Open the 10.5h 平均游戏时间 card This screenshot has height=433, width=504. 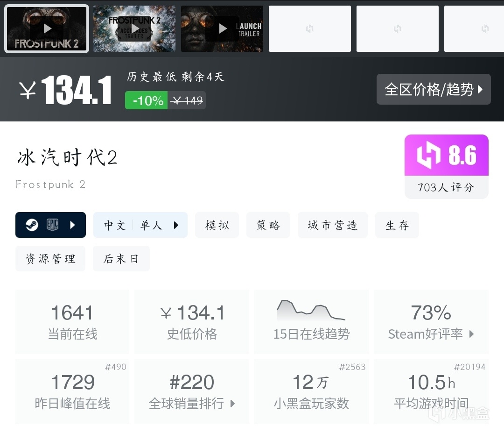click(x=431, y=391)
